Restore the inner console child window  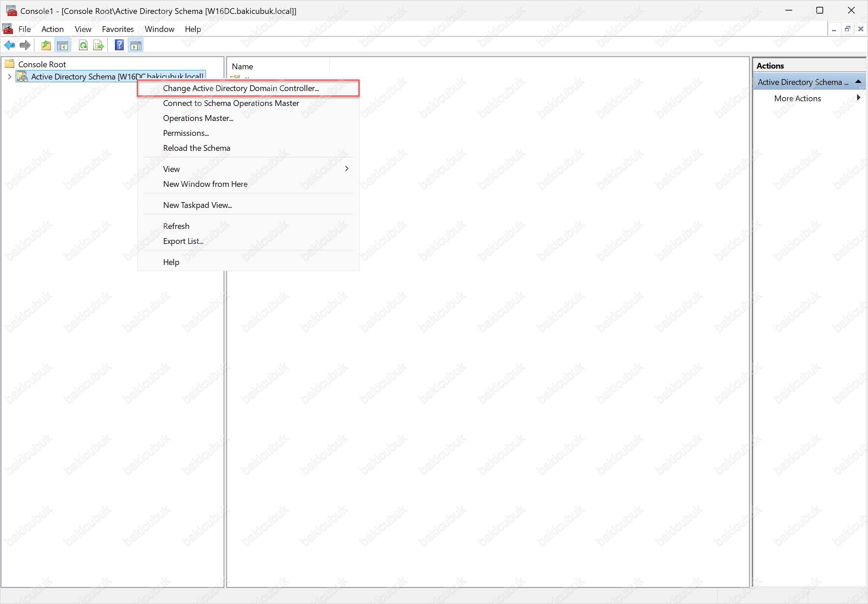coord(847,29)
